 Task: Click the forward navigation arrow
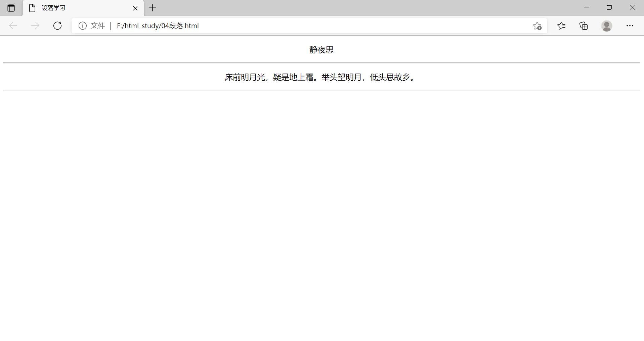[x=35, y=26]
